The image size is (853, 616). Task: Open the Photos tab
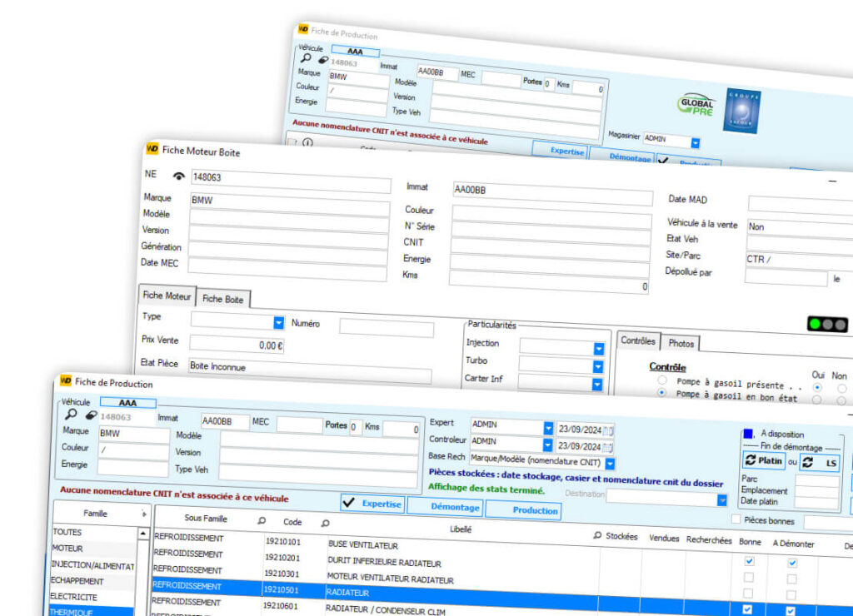[681, 344]
